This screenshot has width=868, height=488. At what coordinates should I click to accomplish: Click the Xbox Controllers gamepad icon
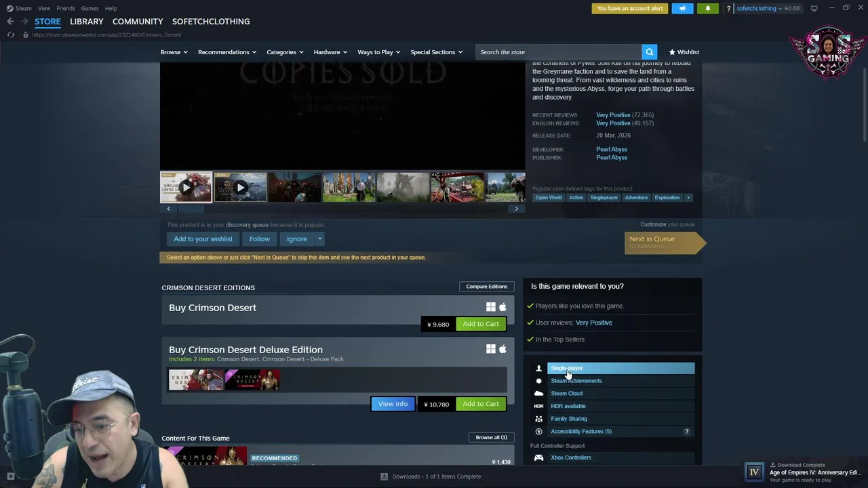tap(538, 457)
